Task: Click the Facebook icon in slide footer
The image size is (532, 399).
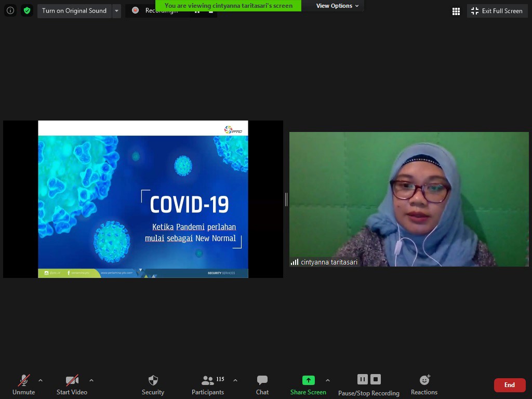Action: 69,273
